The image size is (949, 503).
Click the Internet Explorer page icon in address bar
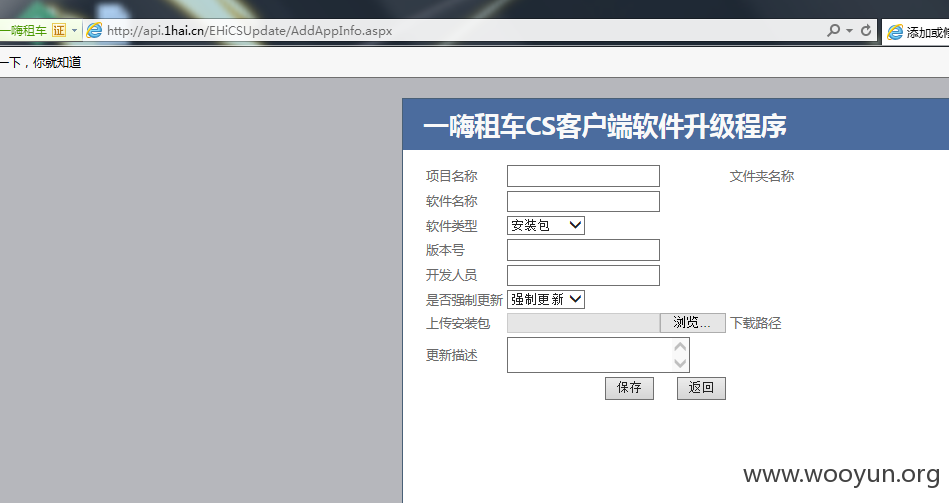pos(94,30)
